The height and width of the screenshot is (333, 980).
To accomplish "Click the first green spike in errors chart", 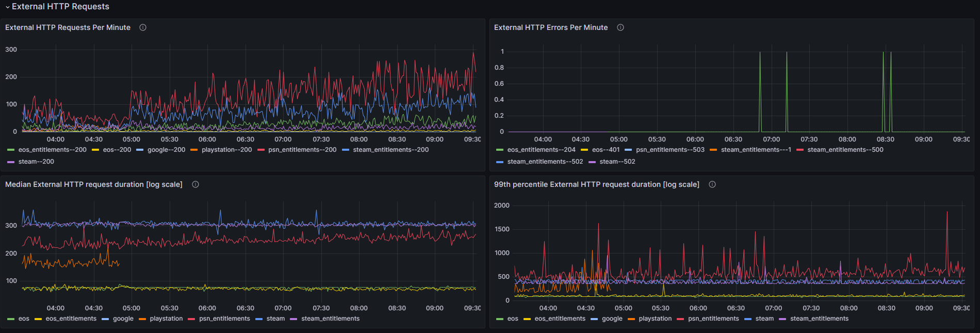I will 760,93.
